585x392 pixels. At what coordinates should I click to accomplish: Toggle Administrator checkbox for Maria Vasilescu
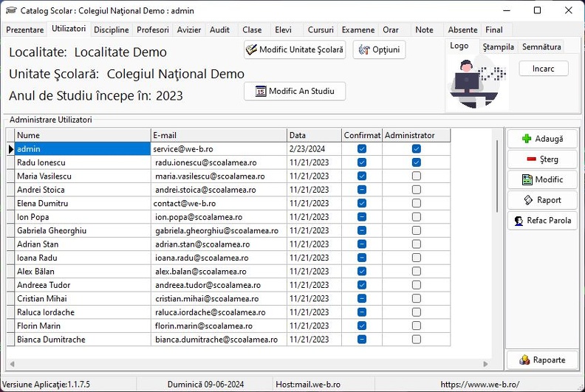click(x=417, y=176)
